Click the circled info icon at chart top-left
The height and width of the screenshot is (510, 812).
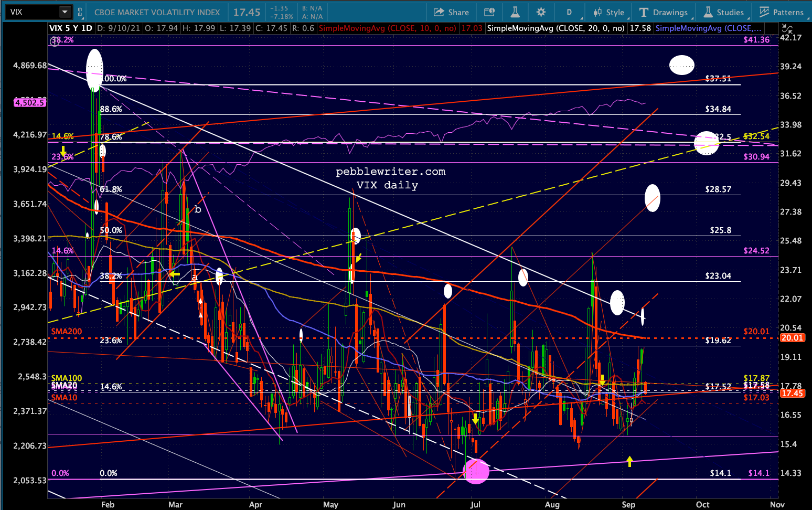[x=55, y=40]
